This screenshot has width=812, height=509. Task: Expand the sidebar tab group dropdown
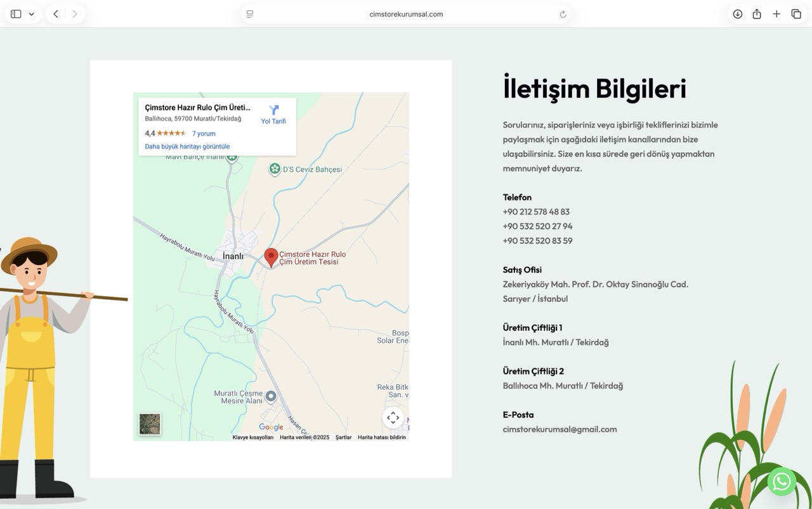pyautogui.click(x=31, y=14)
